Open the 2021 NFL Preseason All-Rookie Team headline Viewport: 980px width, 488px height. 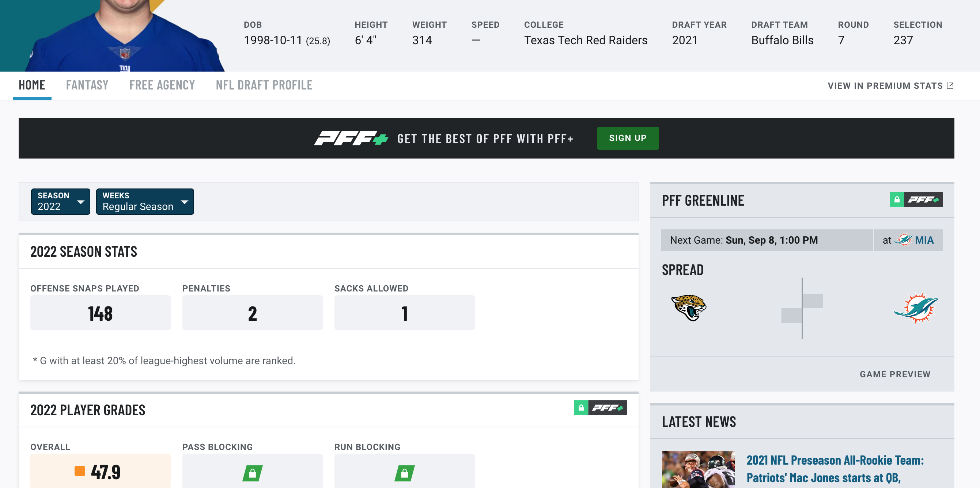coord(835,469)
